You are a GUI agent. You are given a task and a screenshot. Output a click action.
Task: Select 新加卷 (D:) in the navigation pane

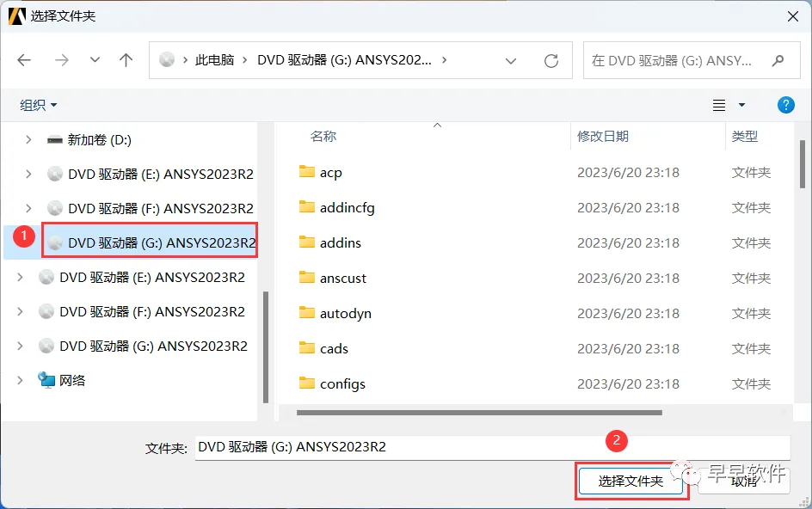coord(99,140)
